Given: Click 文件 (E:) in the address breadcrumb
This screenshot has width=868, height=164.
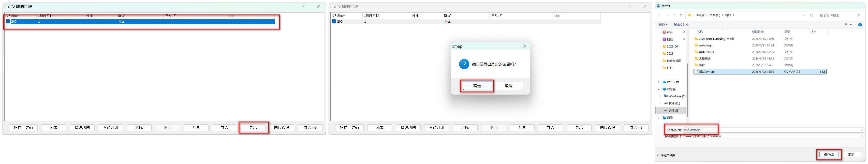Looking at the screenshot, I should [x=714, y=15].
